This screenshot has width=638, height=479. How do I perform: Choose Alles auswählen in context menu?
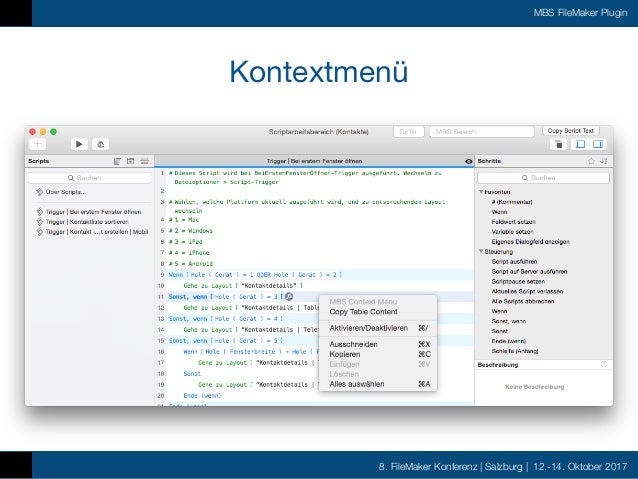378,384
